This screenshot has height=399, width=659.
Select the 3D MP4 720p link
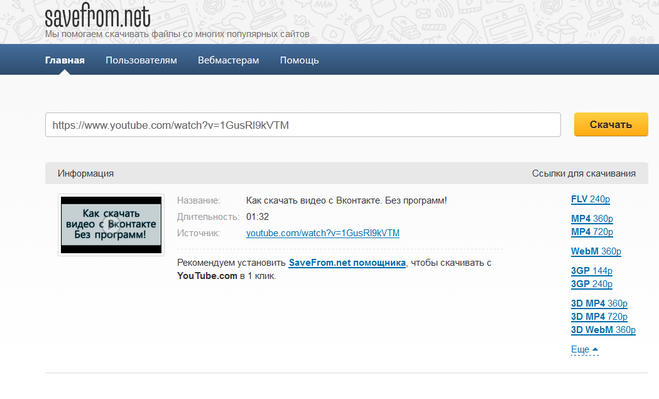(599, 317)
